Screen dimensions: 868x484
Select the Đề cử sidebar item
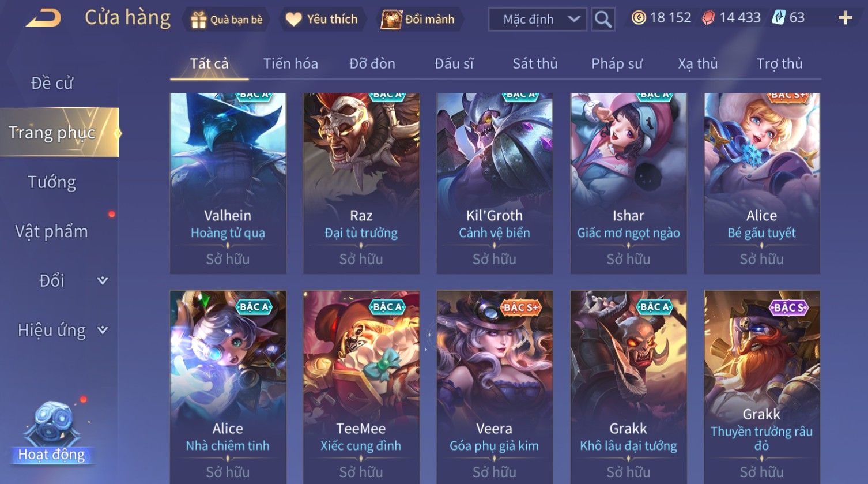click(52, 83)
